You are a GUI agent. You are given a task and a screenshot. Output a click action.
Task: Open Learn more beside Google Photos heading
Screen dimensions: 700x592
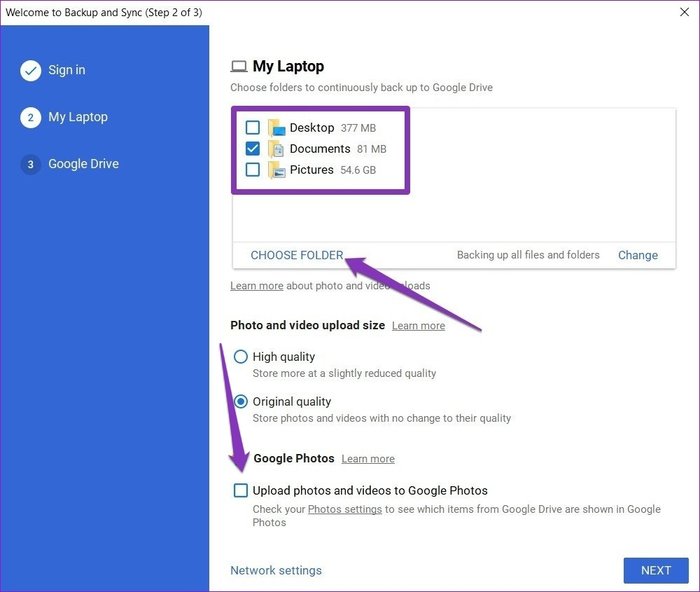(368, 459)
